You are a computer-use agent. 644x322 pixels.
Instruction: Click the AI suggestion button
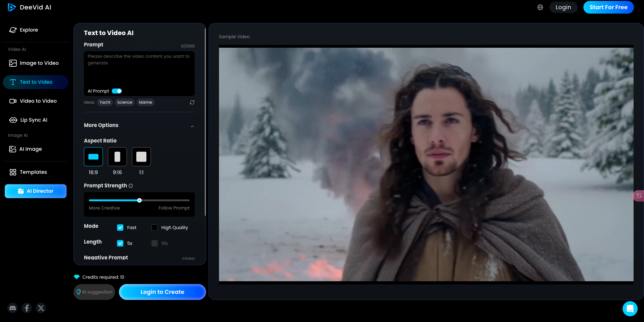[94, 292]
